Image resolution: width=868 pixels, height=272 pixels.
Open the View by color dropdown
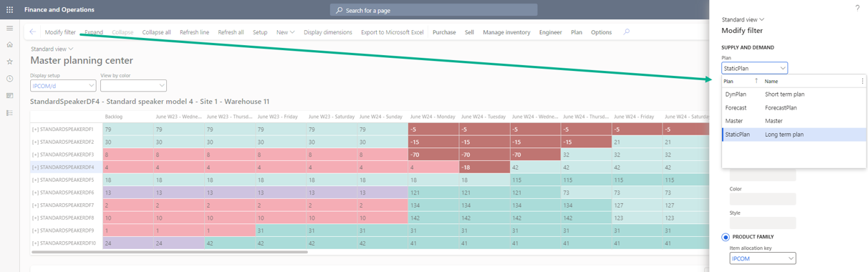133,86
